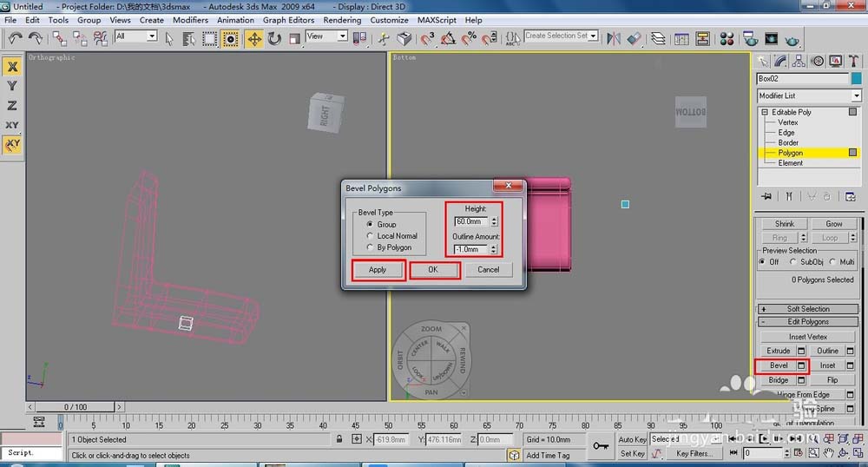The image size is (868, 467).
Task: Toggle the selection lock icon in status bar
Action: [339, 438]
